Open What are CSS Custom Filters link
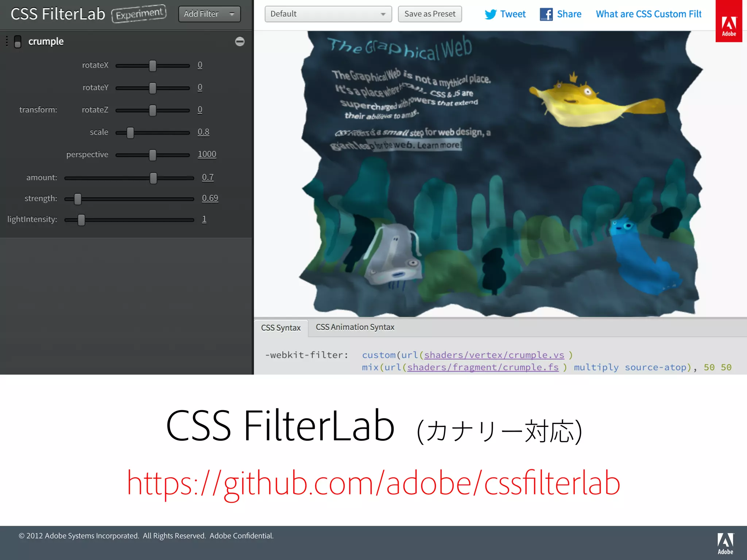This screenshot has height=560, width=747. pos(649,14)
